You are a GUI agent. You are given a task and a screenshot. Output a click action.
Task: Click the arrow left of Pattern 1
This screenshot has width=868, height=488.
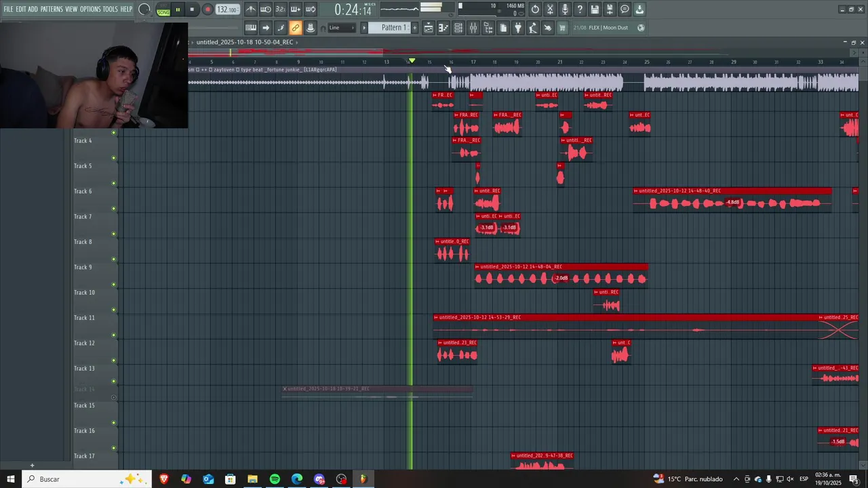click(364, 28)
